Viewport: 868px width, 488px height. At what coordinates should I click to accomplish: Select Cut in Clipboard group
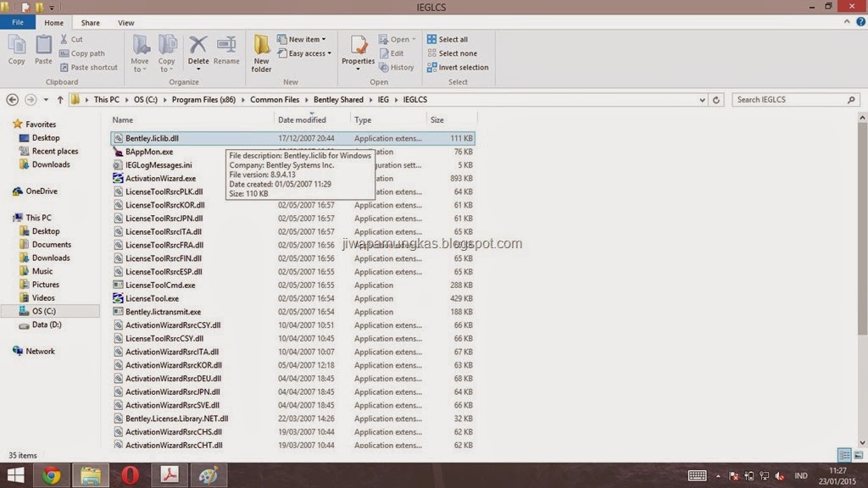(71, 39)
